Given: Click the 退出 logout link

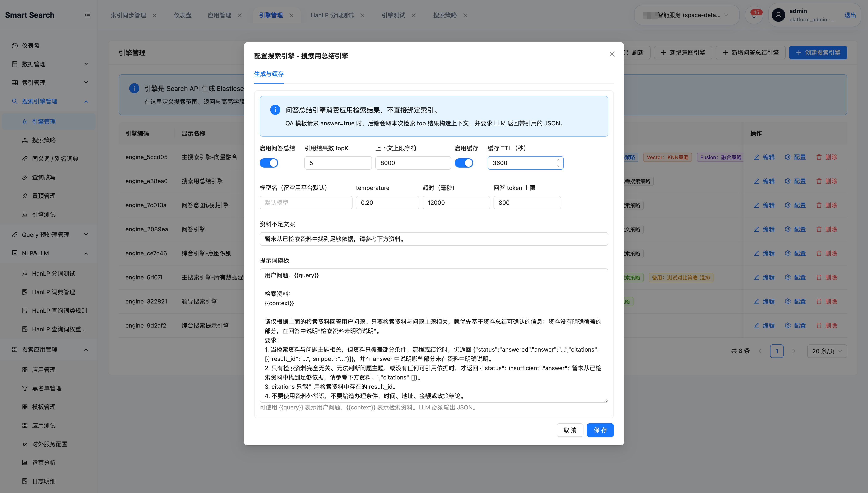Looking at the screenshot, I should coord(850,15).
